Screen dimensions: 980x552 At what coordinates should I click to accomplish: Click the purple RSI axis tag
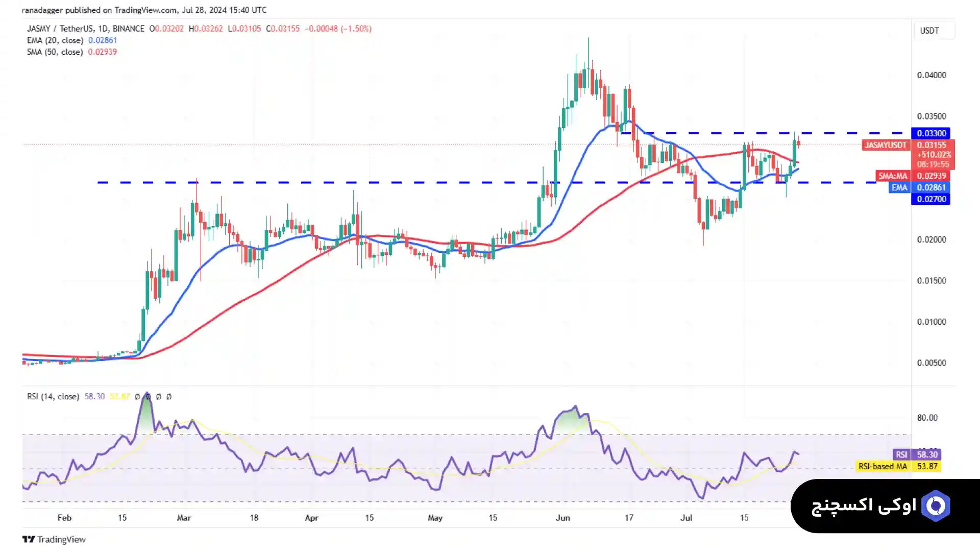[901, 454]
